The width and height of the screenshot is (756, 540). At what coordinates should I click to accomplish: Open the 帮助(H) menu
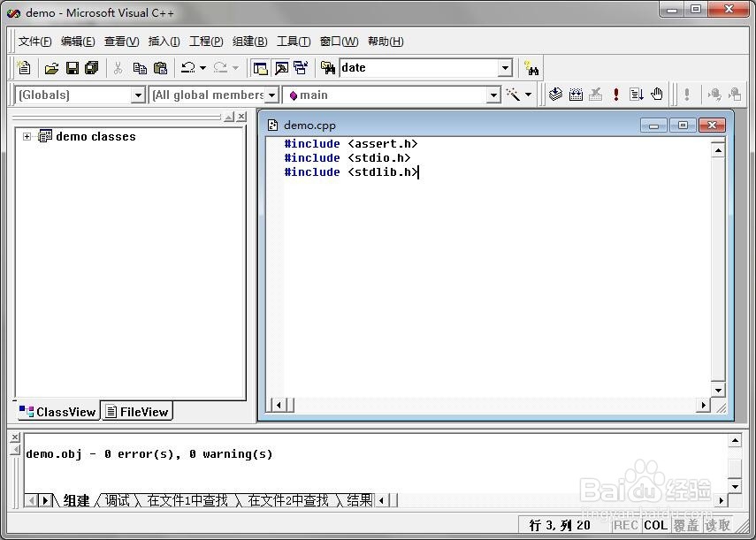(x=386, y=42)
